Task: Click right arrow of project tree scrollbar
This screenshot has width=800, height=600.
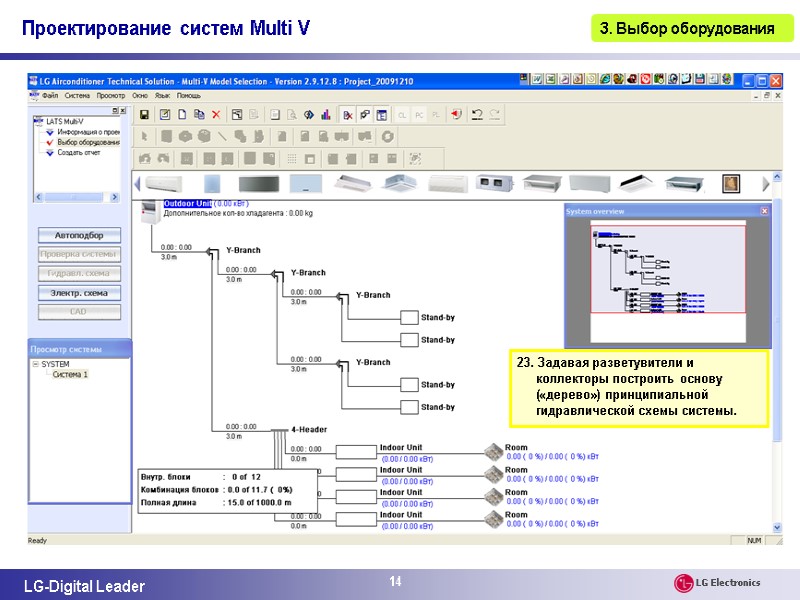Action: [114, 197]
